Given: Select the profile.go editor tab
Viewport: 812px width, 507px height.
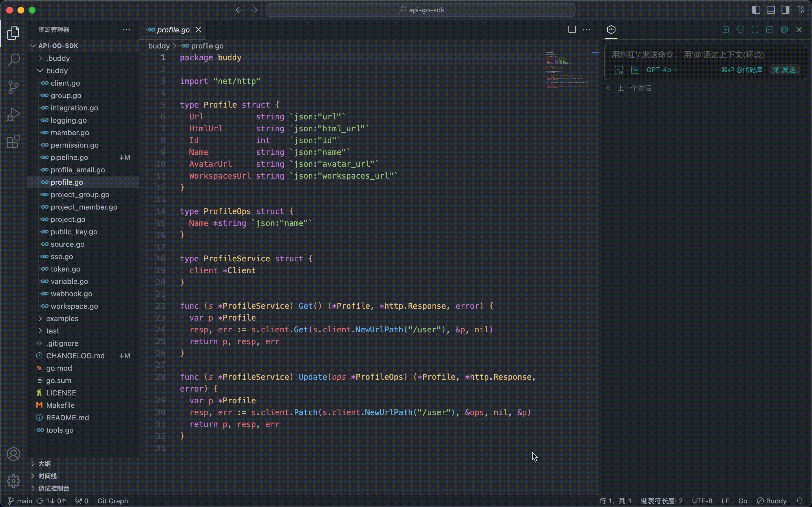Looking at the screenshot, I should point(173,30).
